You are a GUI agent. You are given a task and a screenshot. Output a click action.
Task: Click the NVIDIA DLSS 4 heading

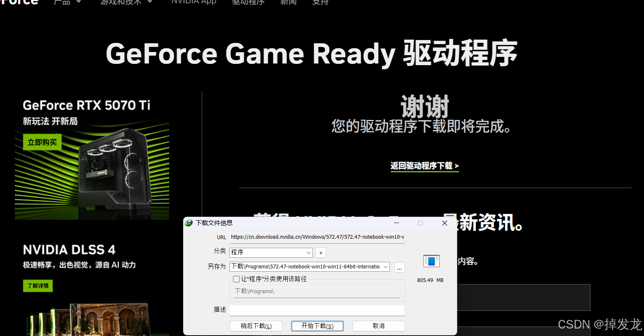69,250
